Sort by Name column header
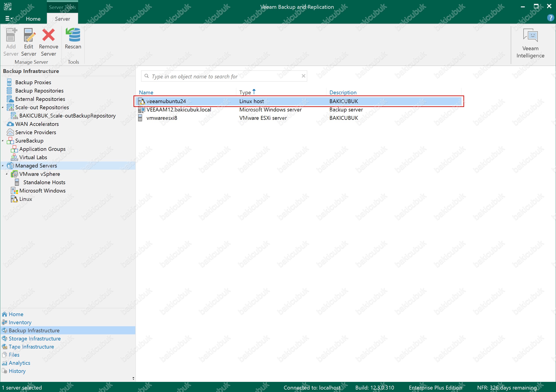Image resolution: width=556 pixels, height=392 pixels. coord(146,93)
